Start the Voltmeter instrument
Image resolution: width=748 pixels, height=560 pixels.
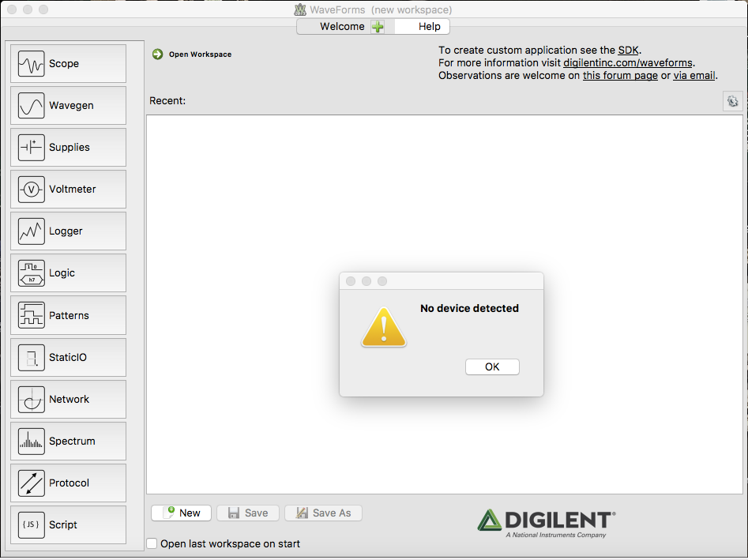(x=68, y=190)
